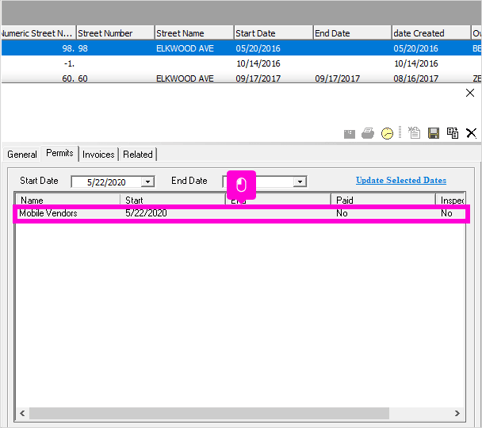Close the detail panel with upper X
Image resolution: width=482 pixels, height=428 pixels.
click(470, 93)
